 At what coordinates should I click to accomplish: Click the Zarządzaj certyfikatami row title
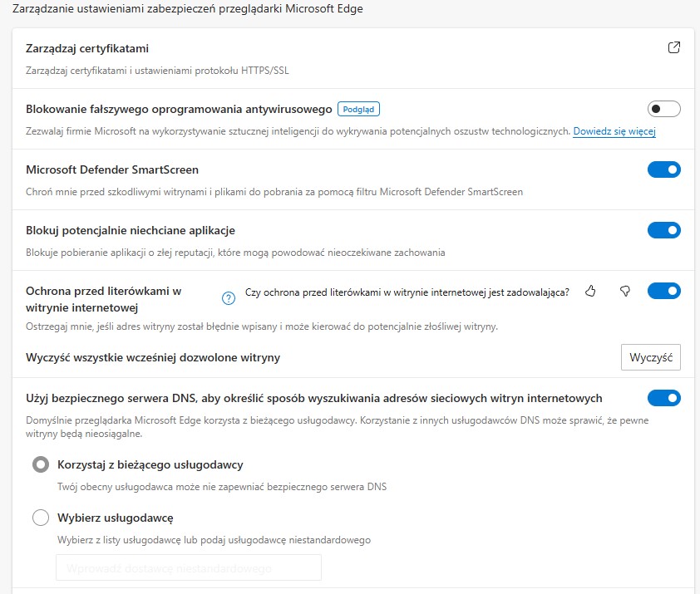pyautogui.click(x=87, y=49)
